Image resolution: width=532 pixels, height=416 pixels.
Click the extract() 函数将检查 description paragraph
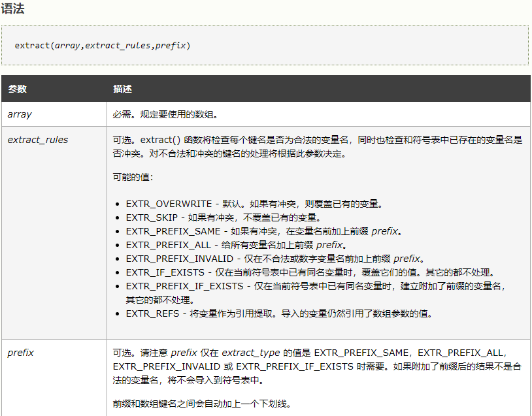[318, 146]
